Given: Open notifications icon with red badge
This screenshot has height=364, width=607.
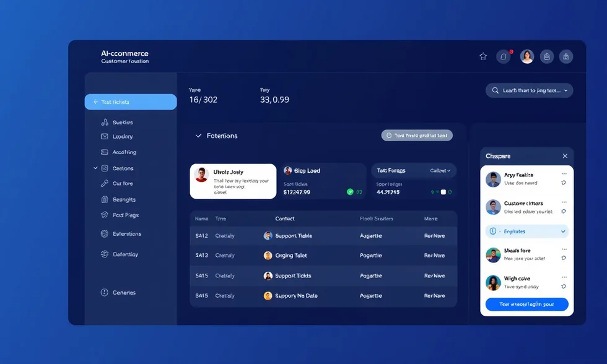Looking at the screenshot, I should click(504, 56).
